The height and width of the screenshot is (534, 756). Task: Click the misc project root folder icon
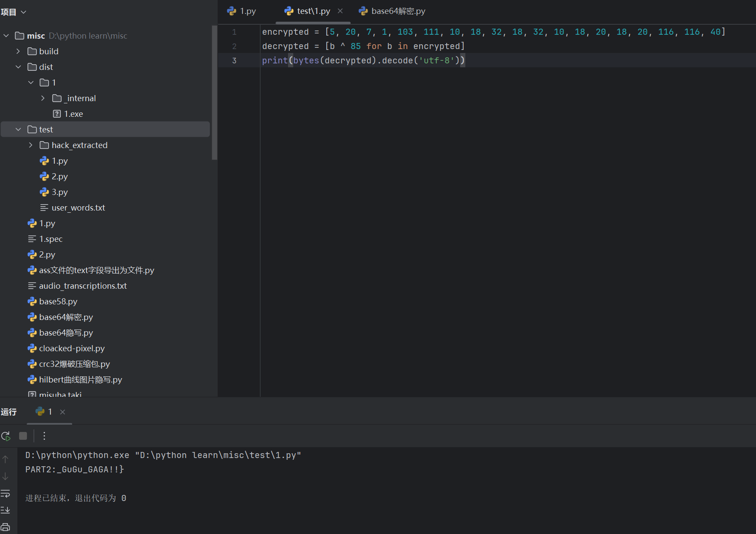[20, 36]
